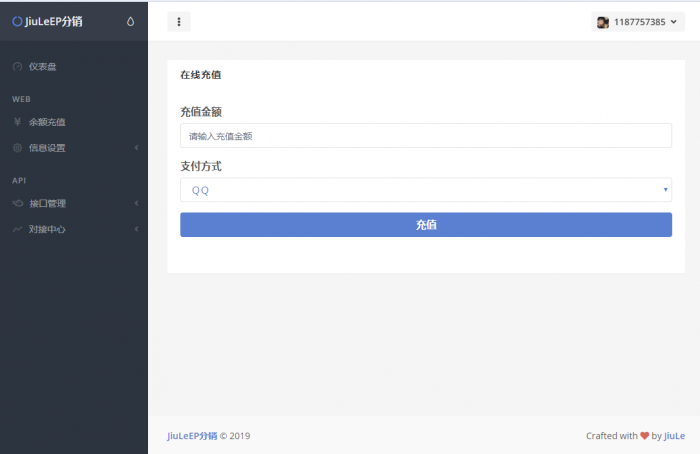Click the 仪表盘 dashboard gauge icon

coord(17,67)
